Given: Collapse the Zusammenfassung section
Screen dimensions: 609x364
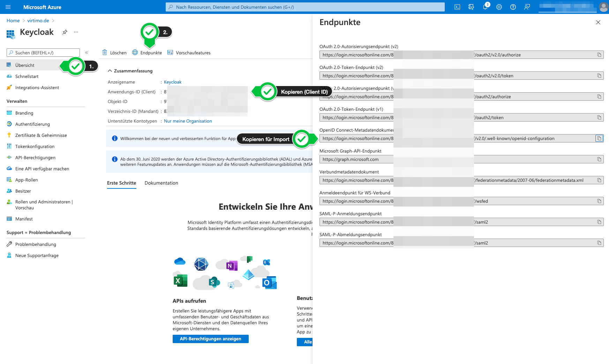Looking at the screenshot, I should 110,71.
